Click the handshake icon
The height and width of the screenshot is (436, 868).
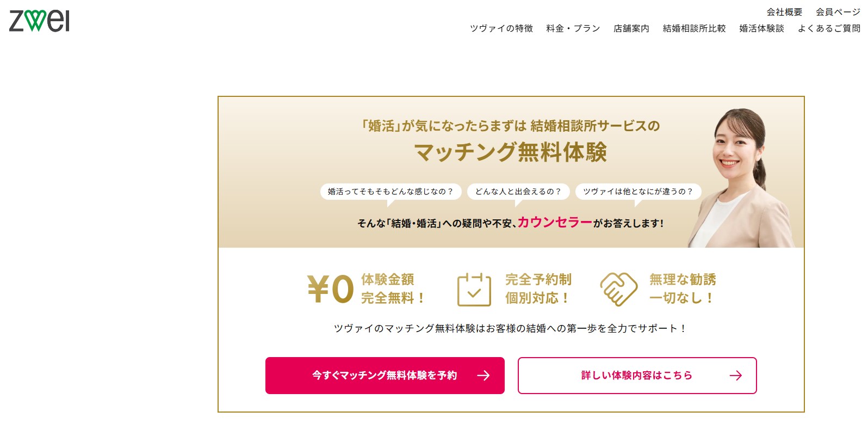click(x=618, y=289)
